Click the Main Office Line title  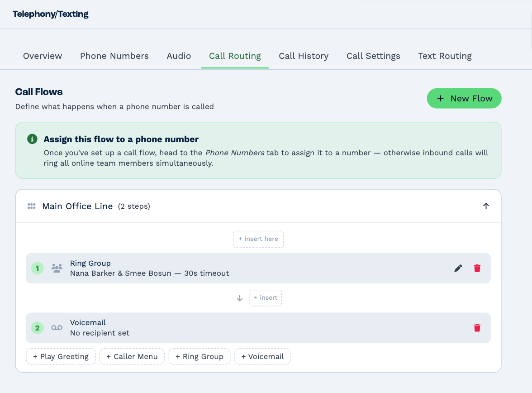pos(77,206)
